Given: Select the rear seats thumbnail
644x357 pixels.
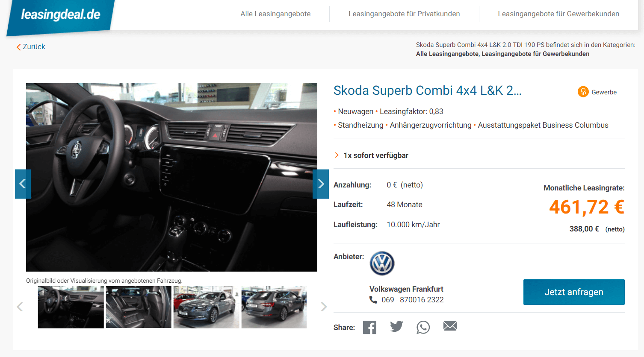Looking at the screenshot, I should 139,307.
